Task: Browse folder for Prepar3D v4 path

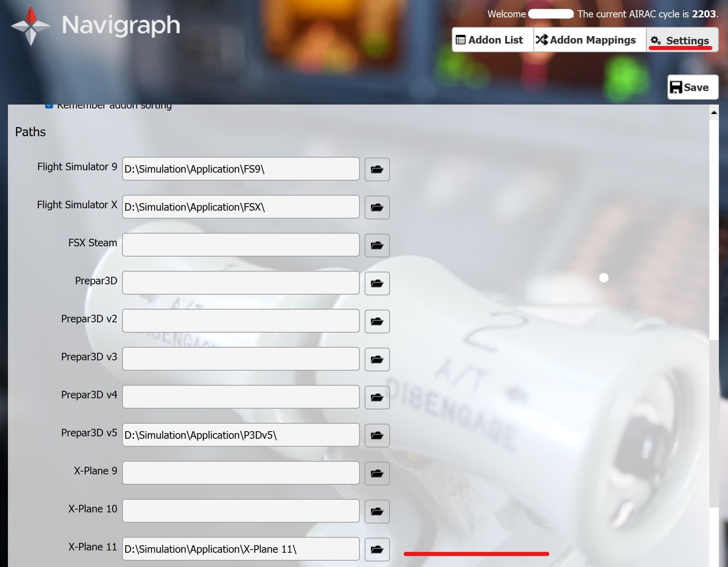Action: click(377, 398)
